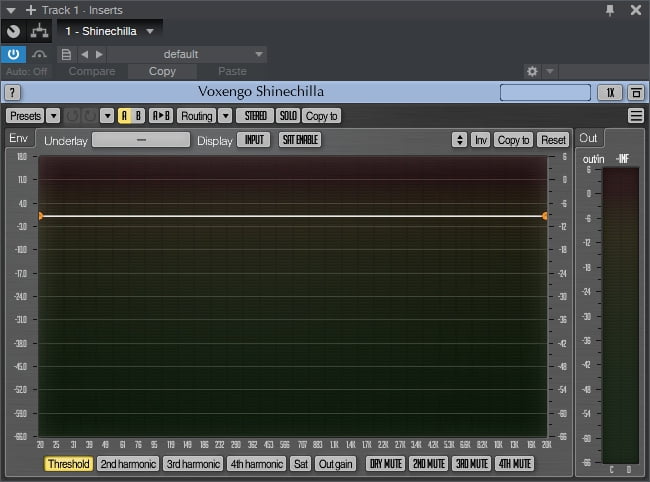650x482 pixels.
Task: Open the Presets menu
Action: (25, 116)
